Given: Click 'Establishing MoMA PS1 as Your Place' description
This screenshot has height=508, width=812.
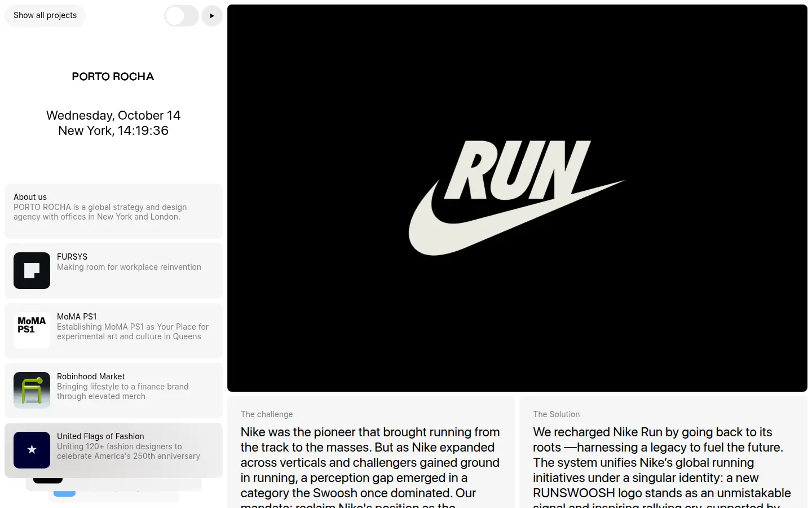Looking at the screenshot, I should [x=133, y=332].
